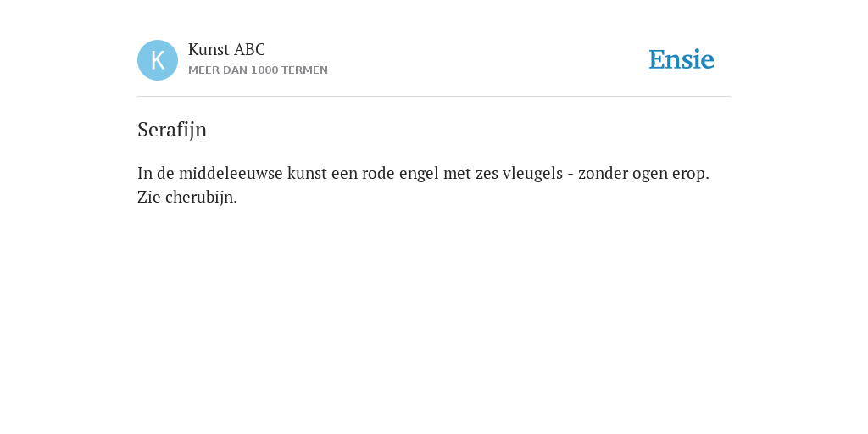Click the word kunst in the definition
This screenshot has width=868, height=434.
[x=307, y=173]
